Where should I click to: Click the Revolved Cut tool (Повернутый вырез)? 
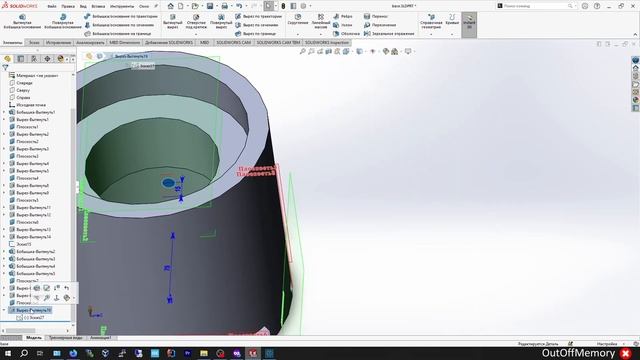click(221, 21)
